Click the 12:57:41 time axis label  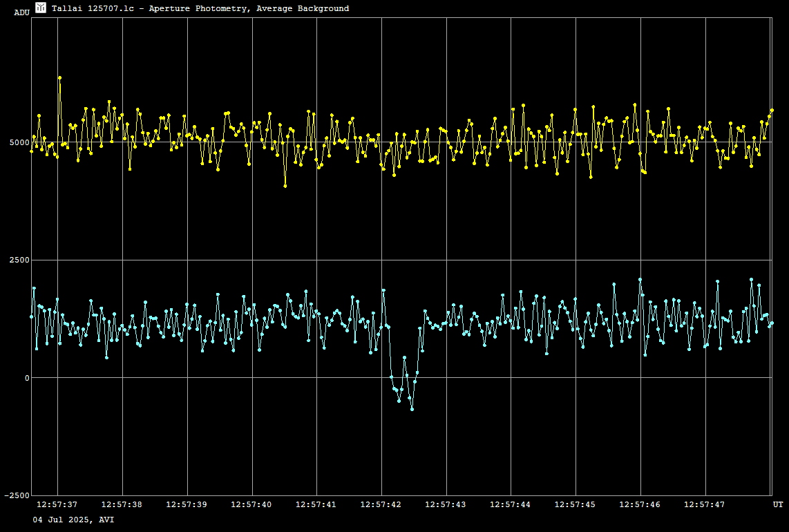coord(316,505)
